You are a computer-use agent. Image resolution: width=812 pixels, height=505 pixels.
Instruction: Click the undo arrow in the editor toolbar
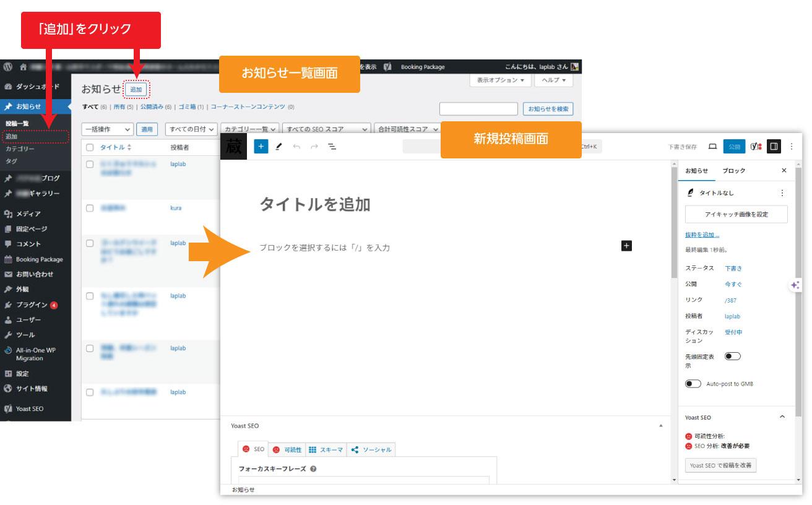297,147
